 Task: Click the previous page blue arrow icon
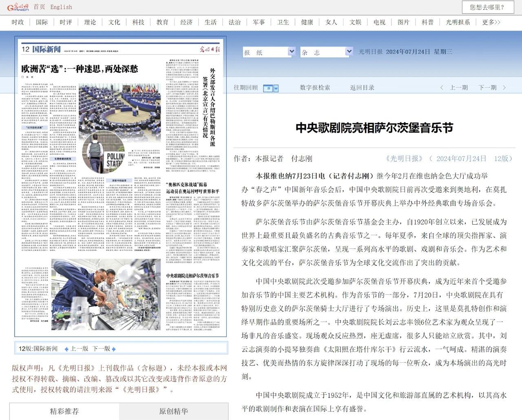66,349
